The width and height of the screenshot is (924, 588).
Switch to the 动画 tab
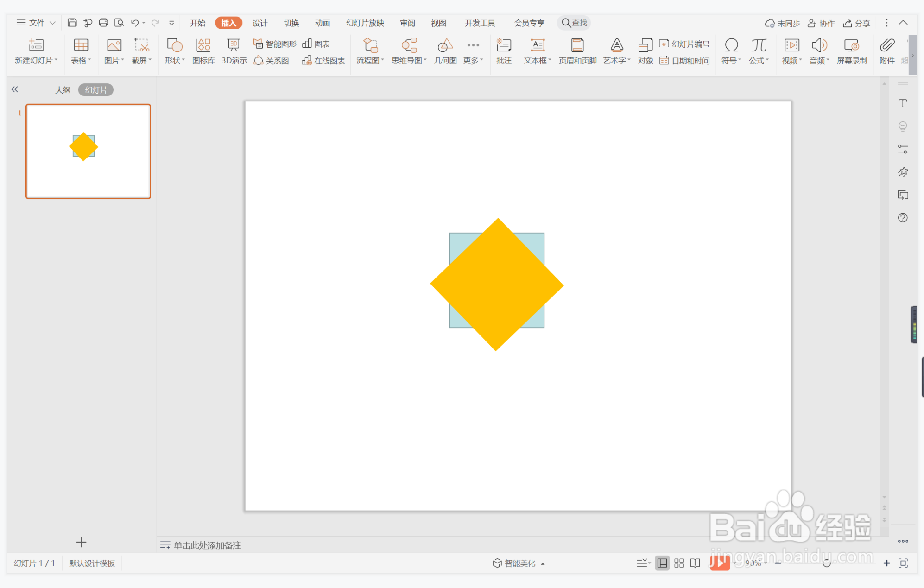click(x=322, y=23)
